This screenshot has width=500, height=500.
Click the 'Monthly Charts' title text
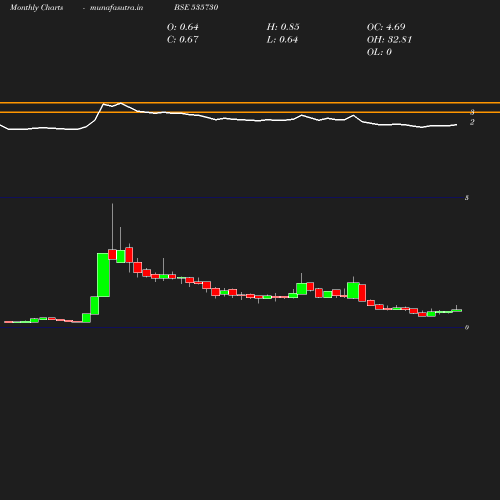(x=36, y=7)
